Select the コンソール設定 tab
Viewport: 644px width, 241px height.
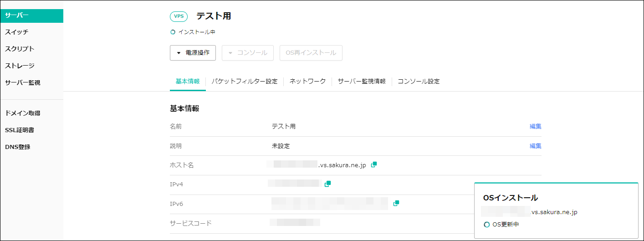coord(419,82)
